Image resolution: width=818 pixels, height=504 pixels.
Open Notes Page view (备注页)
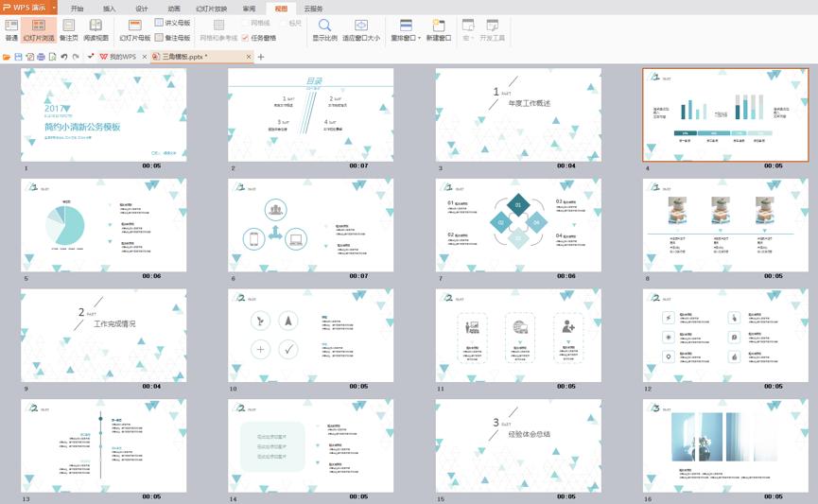click(69, 29)
